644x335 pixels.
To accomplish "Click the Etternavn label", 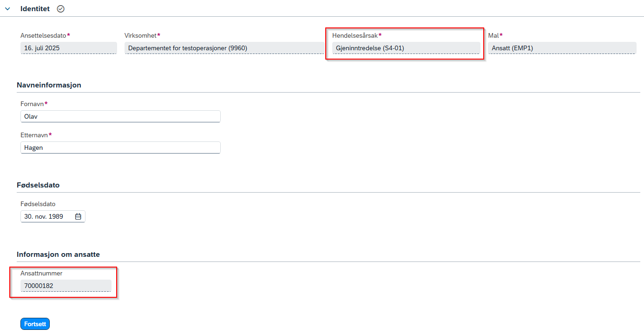I will (34, 135).
